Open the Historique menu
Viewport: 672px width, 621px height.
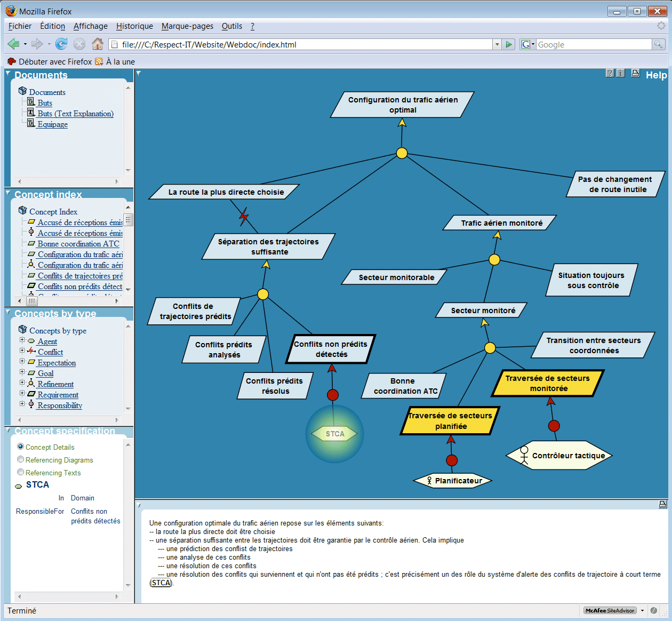click(x=134, y=26)
